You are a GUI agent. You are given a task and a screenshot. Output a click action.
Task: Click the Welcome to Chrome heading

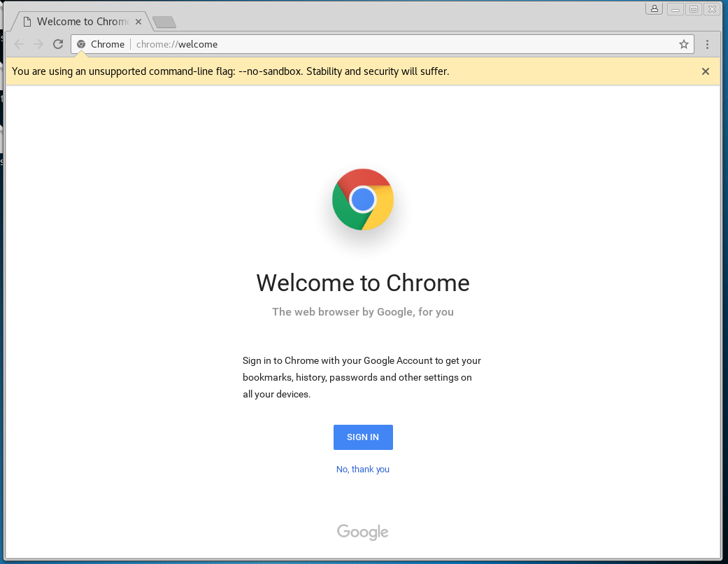click(x=363, y=283)
